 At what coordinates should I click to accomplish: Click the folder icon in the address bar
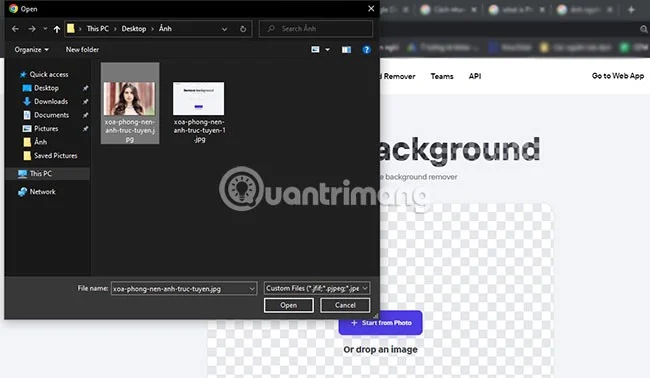click(x=71, y=29)
